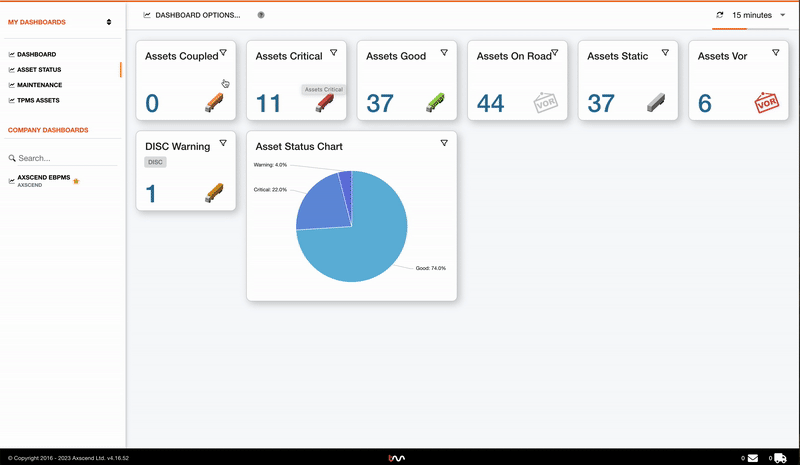Click the grey VOR stamp on Assets On Road
The width and height of the screenshot is (800, 465).
(x=546, y=102)
